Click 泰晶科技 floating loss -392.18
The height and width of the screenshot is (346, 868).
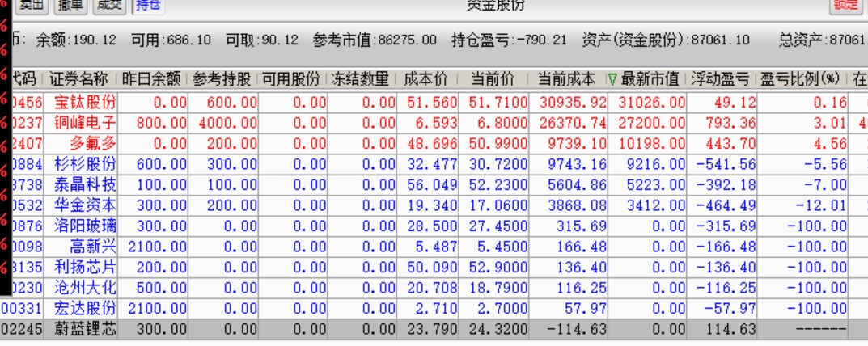tap(725, 185)
